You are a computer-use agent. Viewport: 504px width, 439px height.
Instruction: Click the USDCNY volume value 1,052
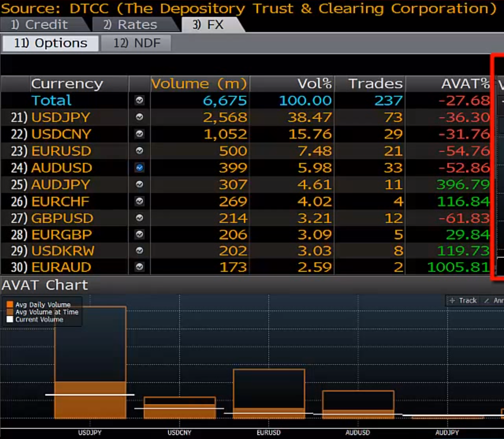point(225,134)
